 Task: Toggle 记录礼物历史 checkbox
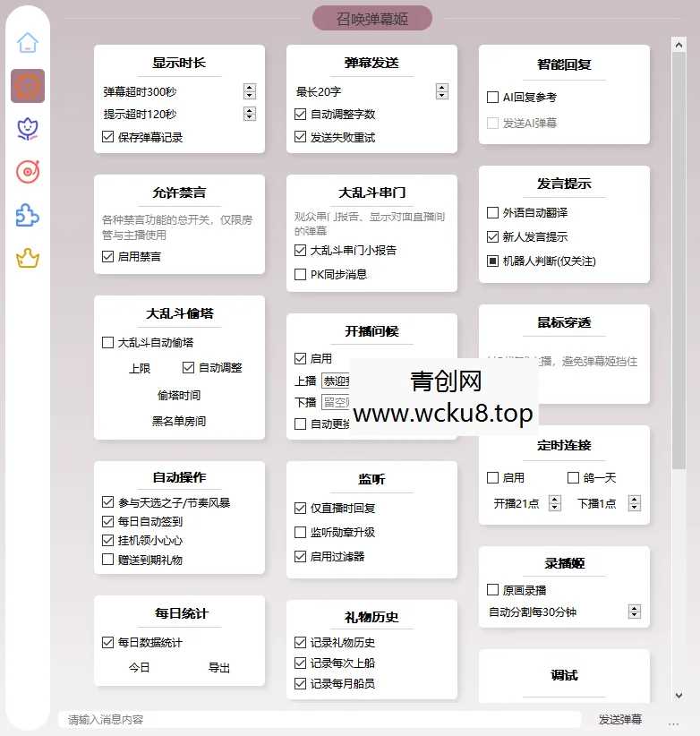(x=300, y=642)
